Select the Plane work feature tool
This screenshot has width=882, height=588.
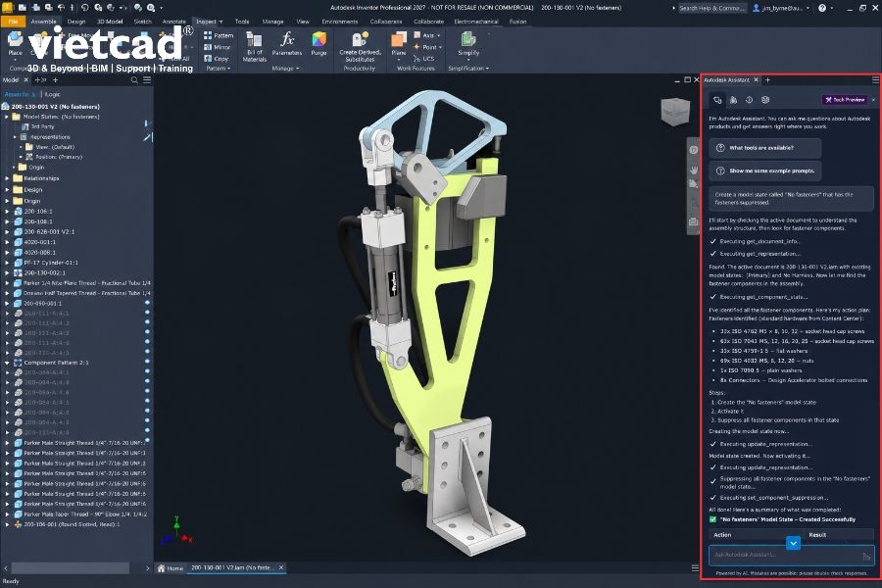tap(399, 44)
